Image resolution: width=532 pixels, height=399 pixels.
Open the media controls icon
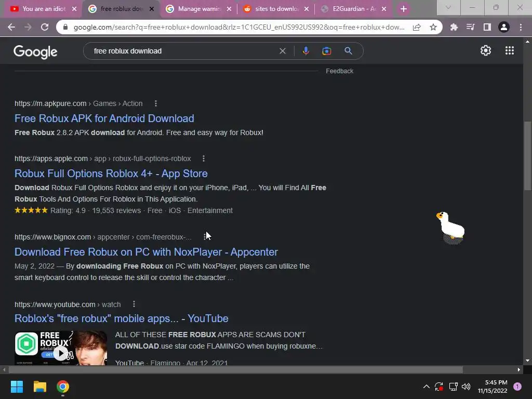[470, 27]
